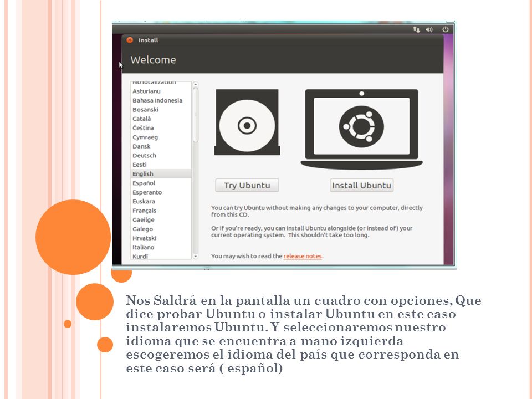Select Kurdî language

pyautogui.click(x=161, y=256)
